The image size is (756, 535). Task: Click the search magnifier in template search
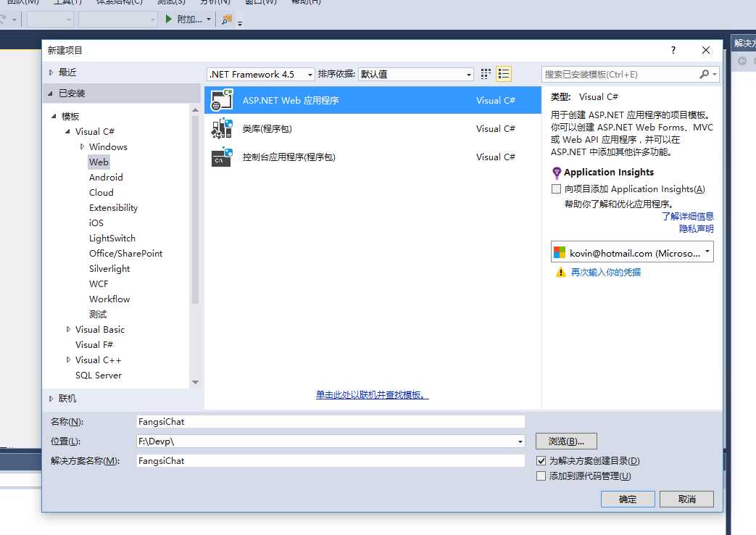705,74
